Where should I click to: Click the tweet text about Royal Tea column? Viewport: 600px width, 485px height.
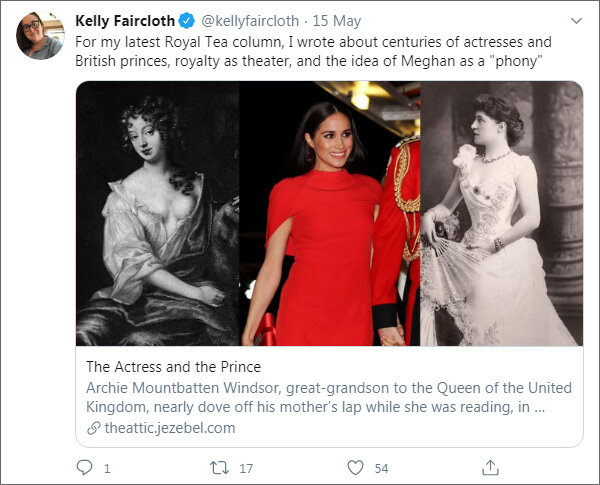pos(313,50)
